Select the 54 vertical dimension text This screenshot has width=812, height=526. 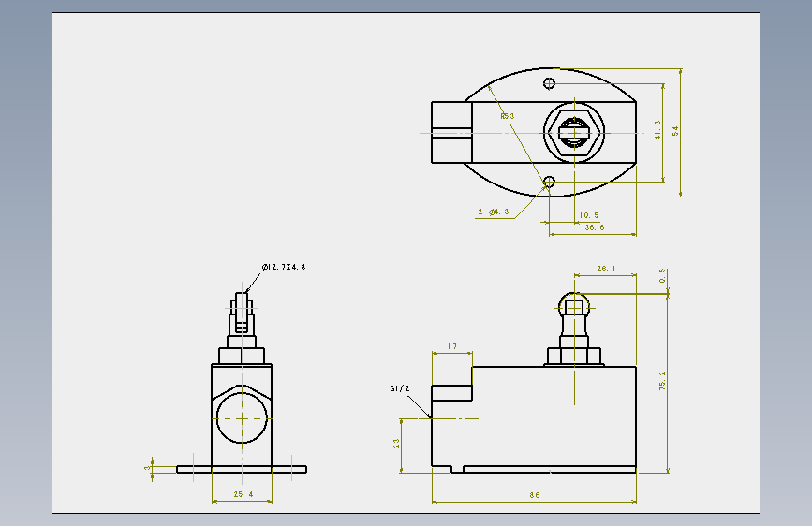point(675,131)
